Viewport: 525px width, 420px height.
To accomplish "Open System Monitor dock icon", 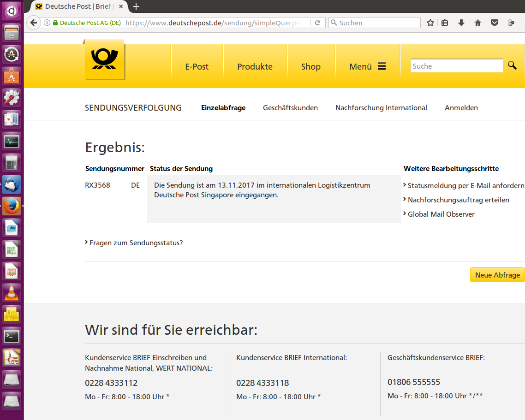I will (12, 141).
